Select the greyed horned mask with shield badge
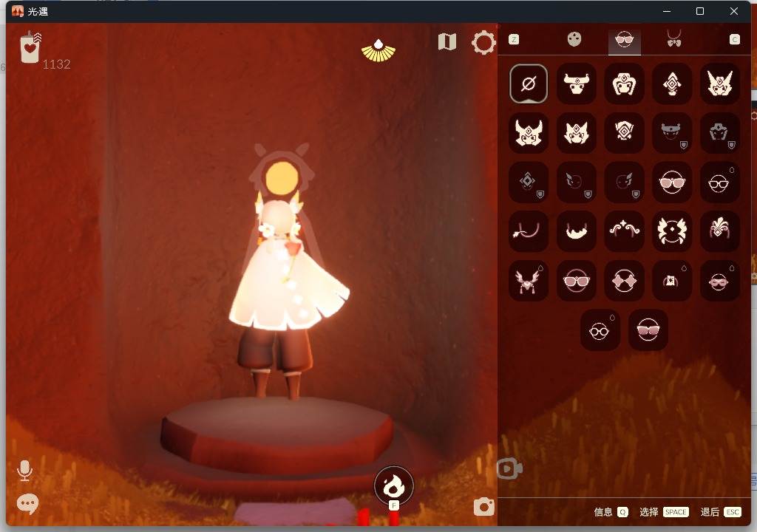 [671, 133]
